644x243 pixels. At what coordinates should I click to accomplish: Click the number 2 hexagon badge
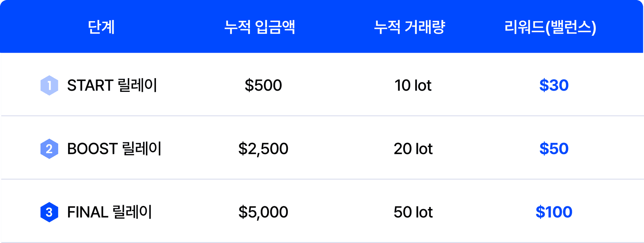(49, 149)
